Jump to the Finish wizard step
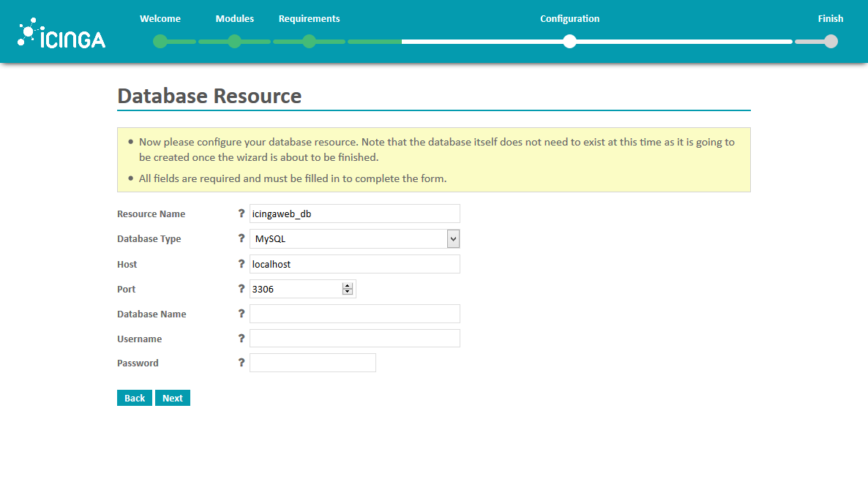 [831, 18]
